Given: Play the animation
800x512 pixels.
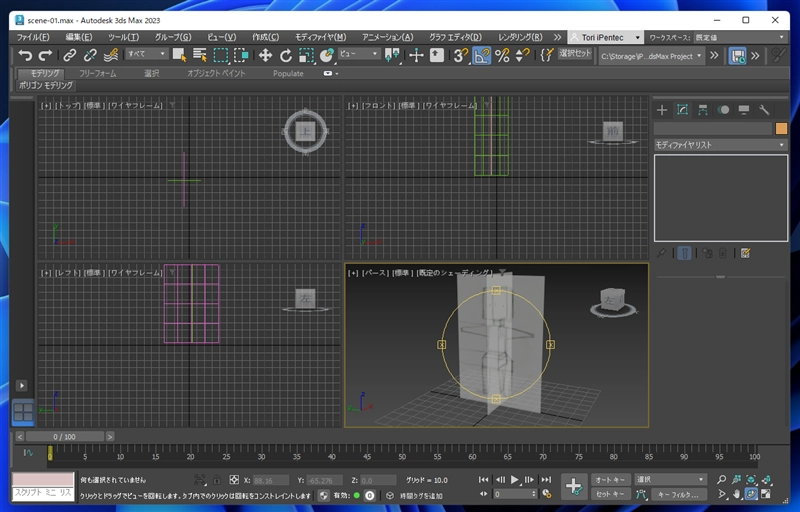Looking at the screenshot, I should [514, 479].
